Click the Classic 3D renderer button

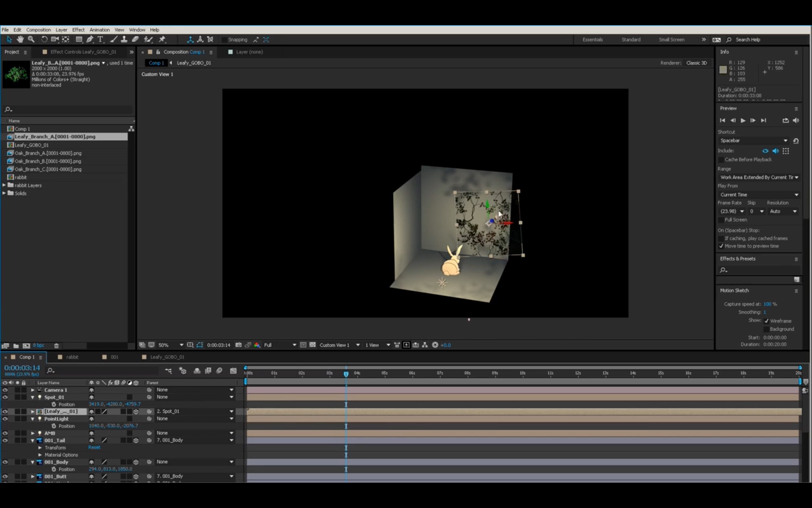696,63
